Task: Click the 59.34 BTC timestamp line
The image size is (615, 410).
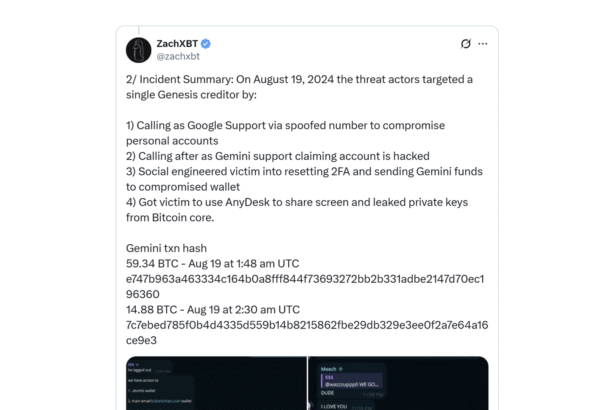Action: pyautogui.click(x=212, y=263)
